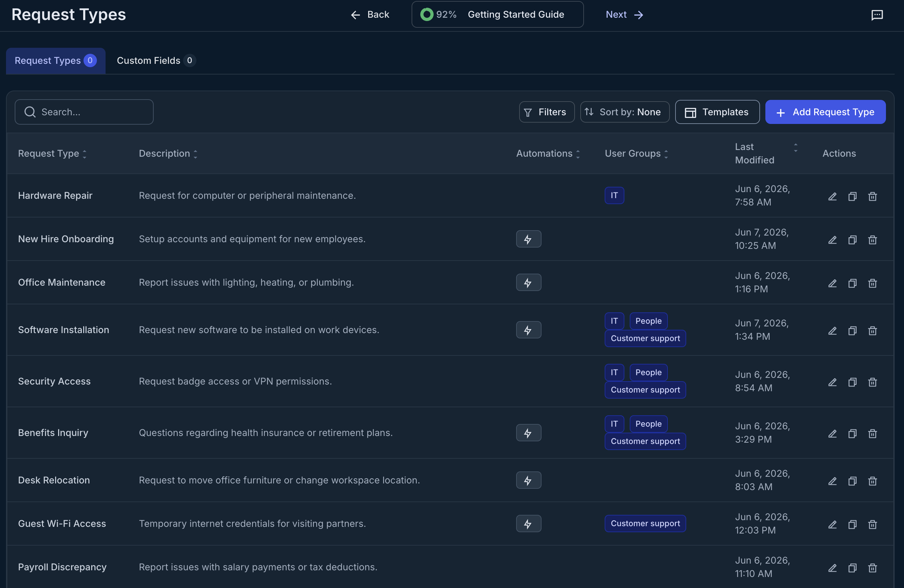Click the IT tag on Hardware Repair
Screen dimensions: 904x588
click(614, 195)
